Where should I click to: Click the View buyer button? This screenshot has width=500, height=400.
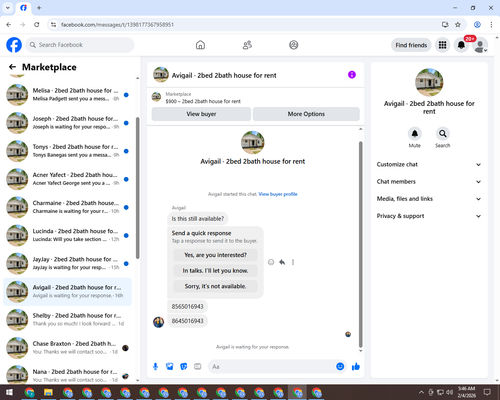(201, 114)
